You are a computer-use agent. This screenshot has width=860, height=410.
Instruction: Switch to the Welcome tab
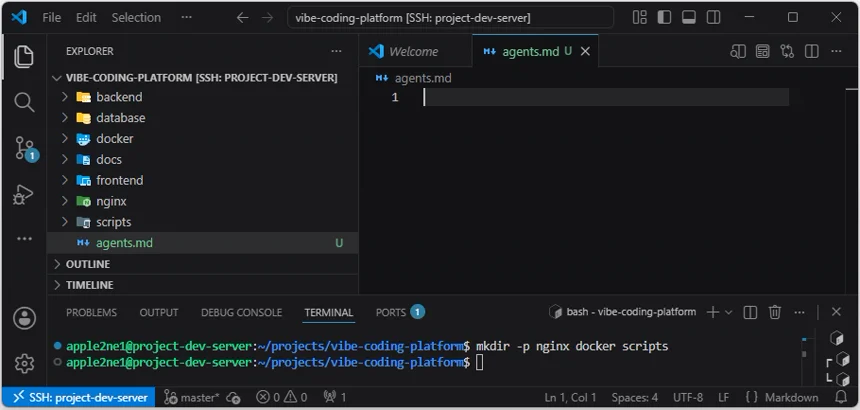[x=415, y=52]
